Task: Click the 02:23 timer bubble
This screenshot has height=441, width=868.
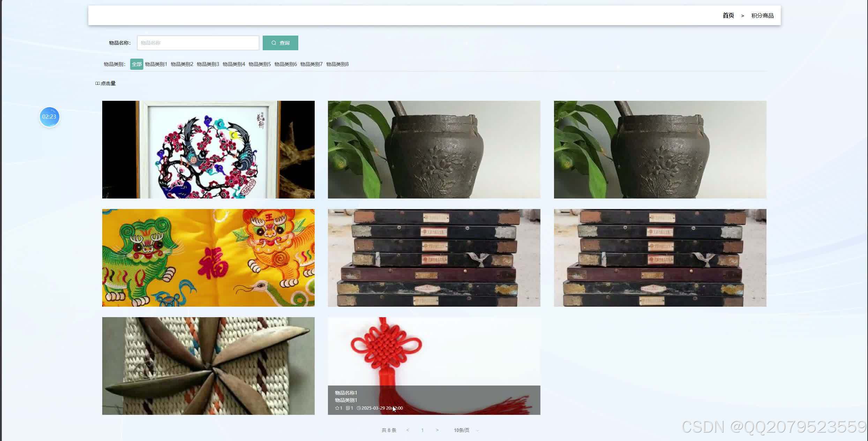Action: [x=49, y=117]
